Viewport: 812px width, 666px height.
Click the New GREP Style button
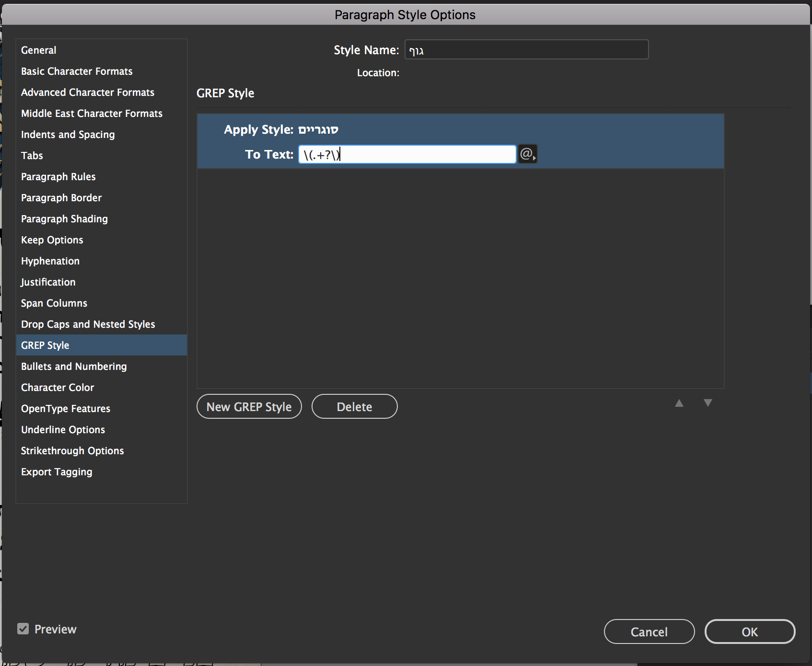click(x=249, y=407)
